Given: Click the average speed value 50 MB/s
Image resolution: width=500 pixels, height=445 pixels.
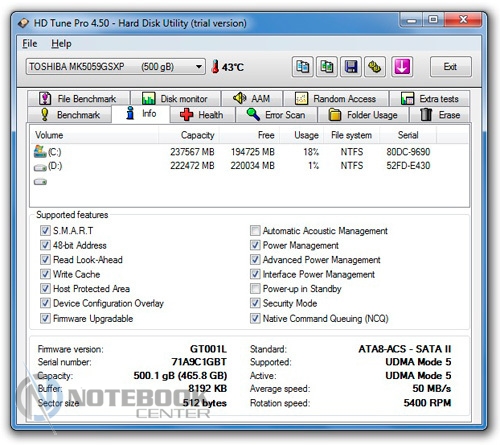Looking at the screenshot, I should (x=432, y=389).
